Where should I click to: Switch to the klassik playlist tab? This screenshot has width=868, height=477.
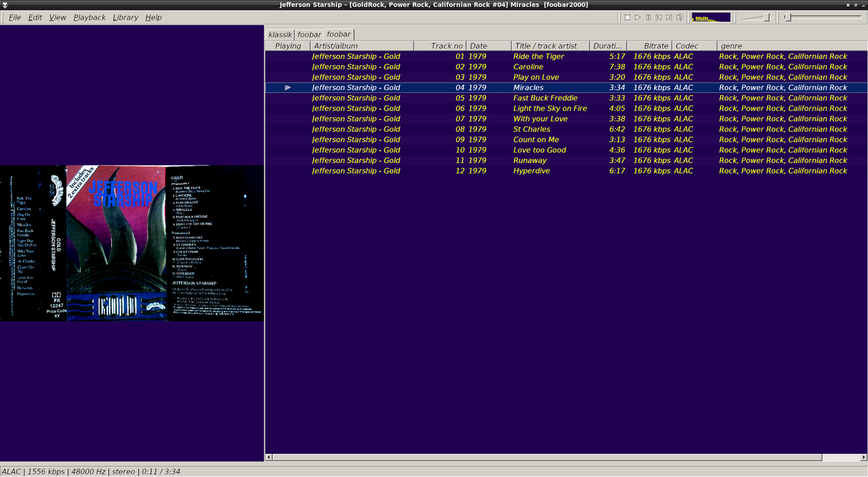(280, 34)
